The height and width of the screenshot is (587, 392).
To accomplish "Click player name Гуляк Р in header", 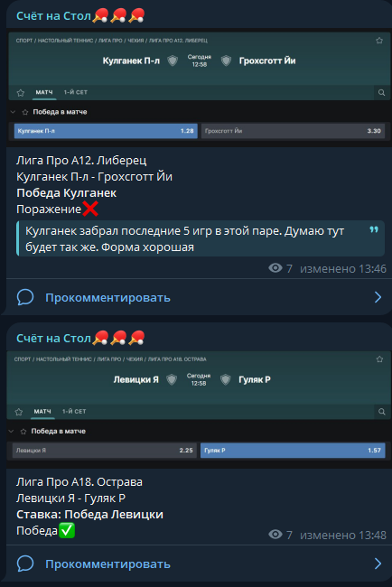I will point(255,379).
